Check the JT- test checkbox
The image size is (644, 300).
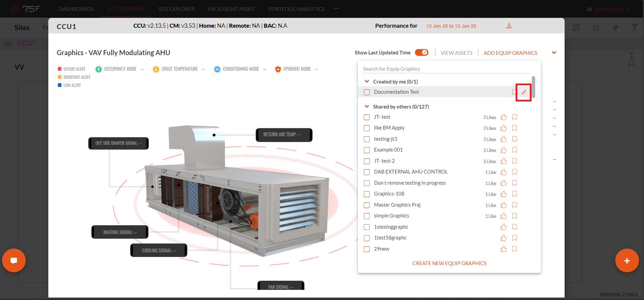367,117
